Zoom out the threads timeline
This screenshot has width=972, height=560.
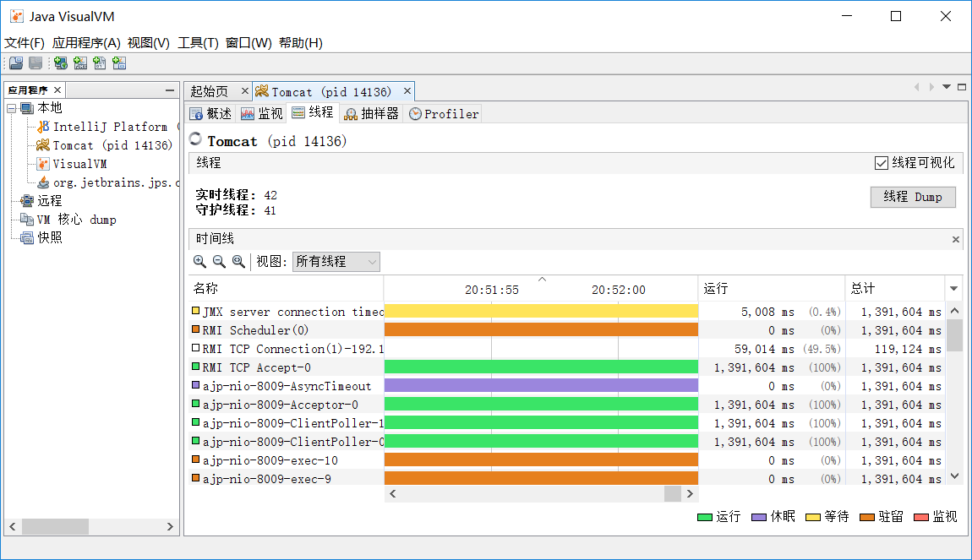219,262
